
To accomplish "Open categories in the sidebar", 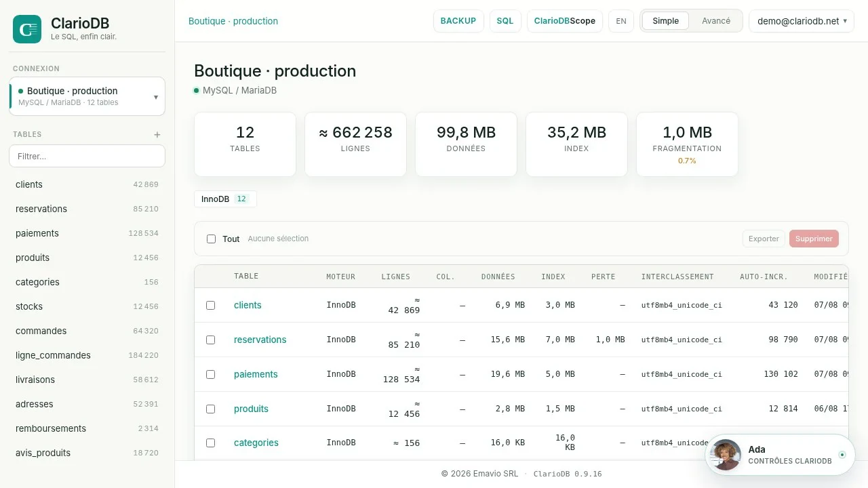I will [87, 282].
